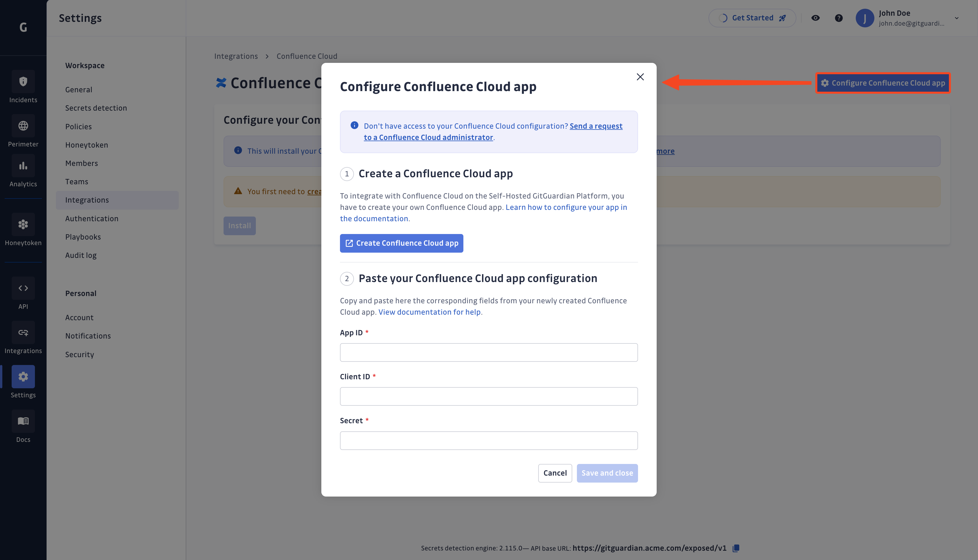Screen dimensions: 978x560
Task: Expand the John Doe account menu
Action: point(956,18)
